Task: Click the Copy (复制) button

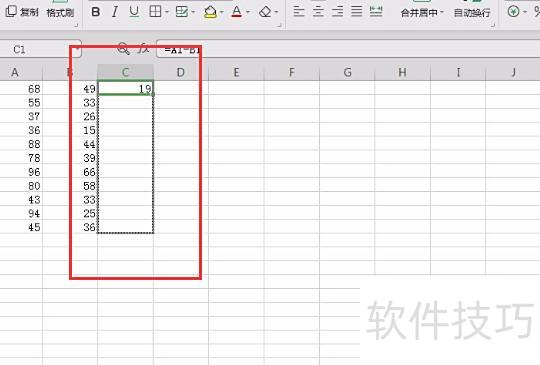Action: coord(22,12)
